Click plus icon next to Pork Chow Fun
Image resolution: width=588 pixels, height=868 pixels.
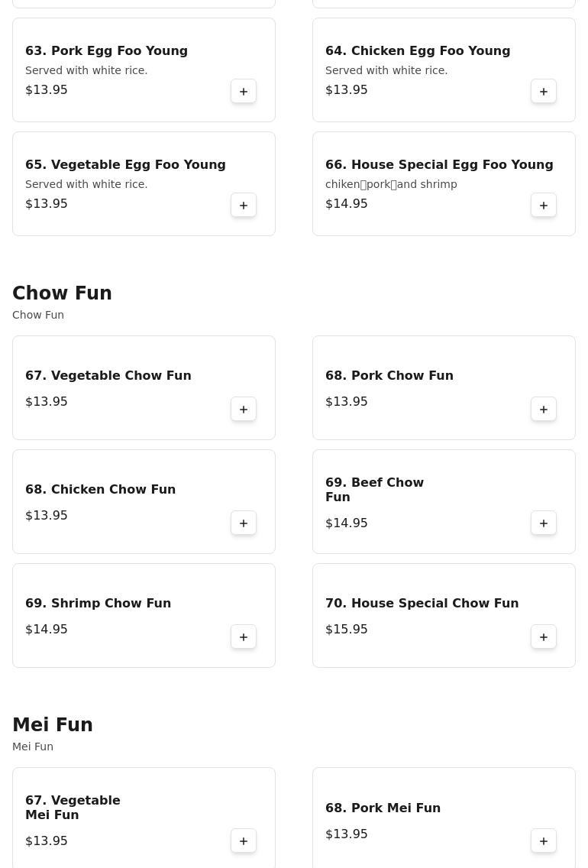[x=544, y=410]
